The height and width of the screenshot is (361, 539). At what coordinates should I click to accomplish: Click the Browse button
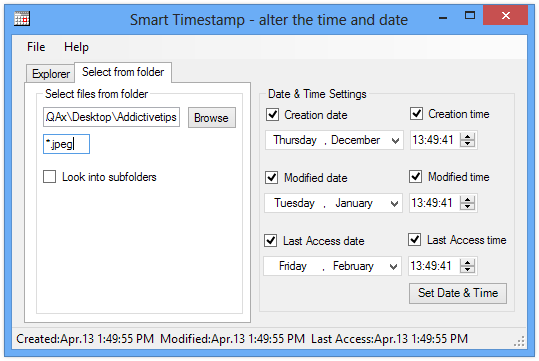[212, 118]
